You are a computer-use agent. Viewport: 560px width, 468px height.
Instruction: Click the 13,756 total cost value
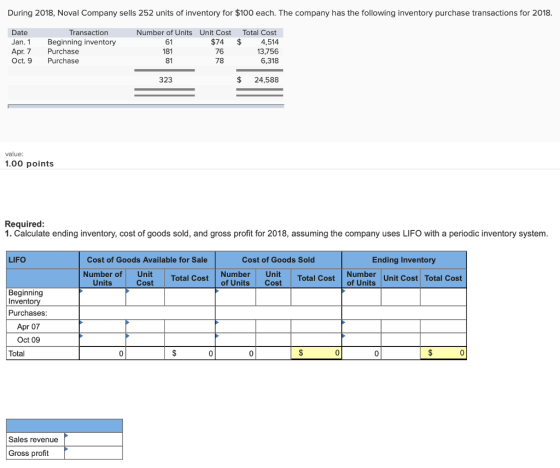[268, 51]
